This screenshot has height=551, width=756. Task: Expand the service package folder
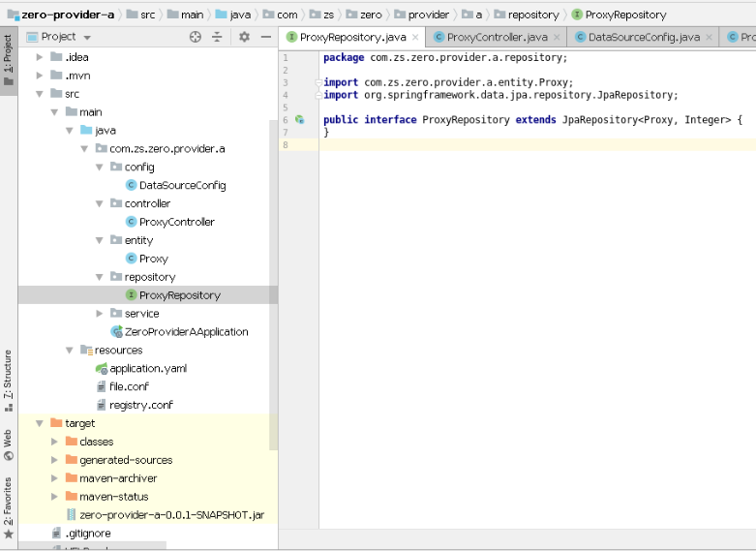(100, 314)
